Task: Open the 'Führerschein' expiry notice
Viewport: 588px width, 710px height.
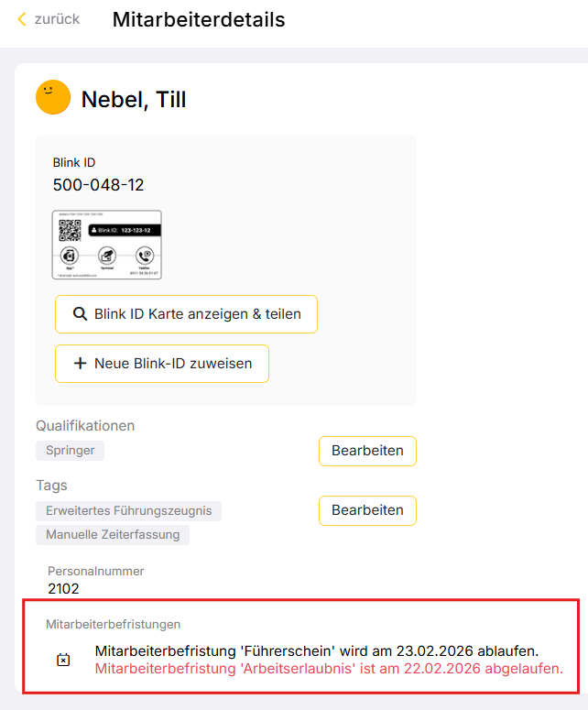Action: [x=317, y=651]
